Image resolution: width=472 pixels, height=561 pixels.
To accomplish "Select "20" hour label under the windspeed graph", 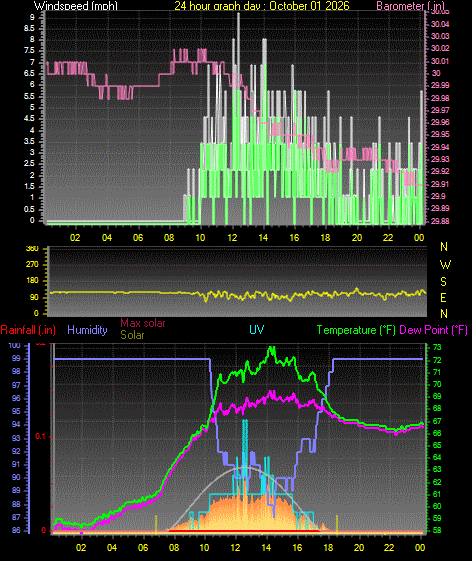I will tap(357, 238).
